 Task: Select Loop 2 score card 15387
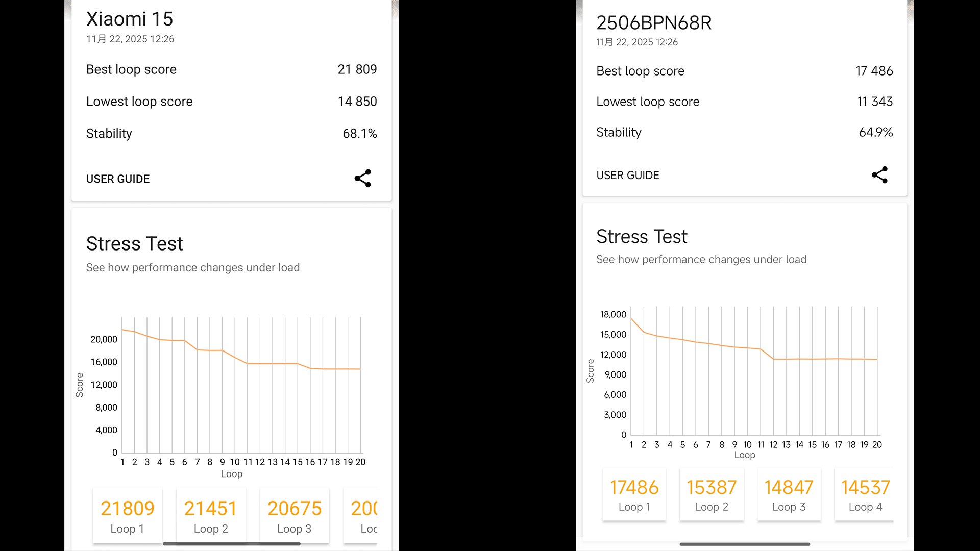[712, 494]
